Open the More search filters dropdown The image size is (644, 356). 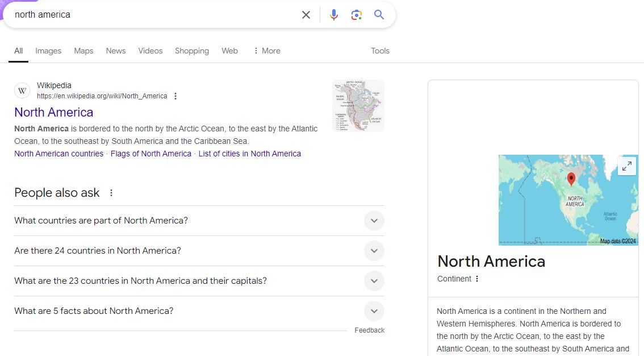267,51
